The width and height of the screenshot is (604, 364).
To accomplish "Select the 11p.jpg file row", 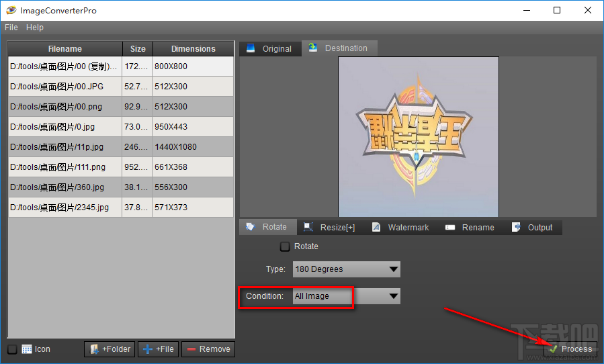I will [121, 147].
